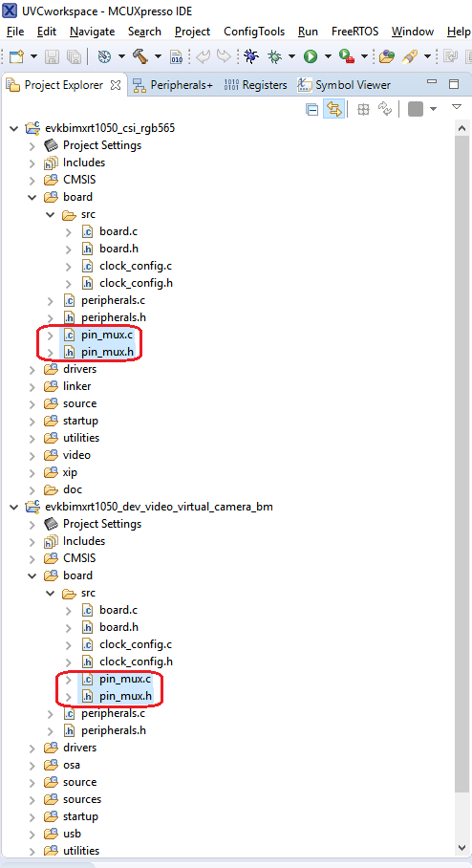Image resolution: width=472 pixels, height=868 pixels.
Task: Click the scrollbar up arrow in Project Explorer
Action: tap(462, 129)
